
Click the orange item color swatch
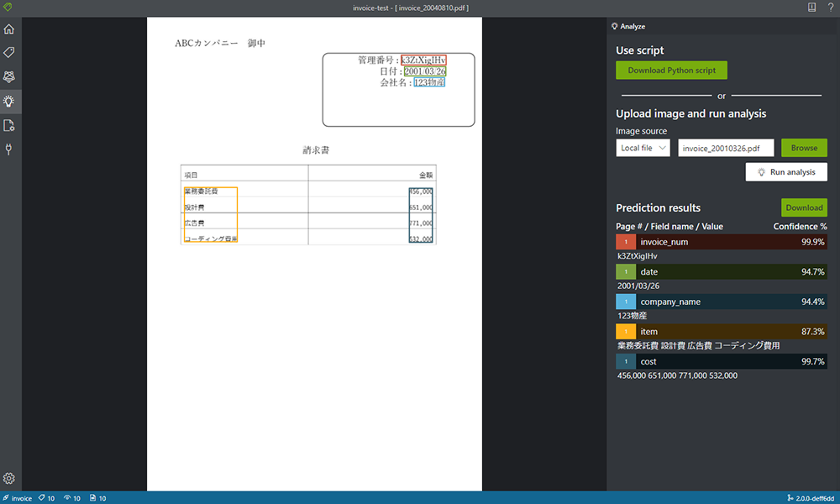[626, 332]
